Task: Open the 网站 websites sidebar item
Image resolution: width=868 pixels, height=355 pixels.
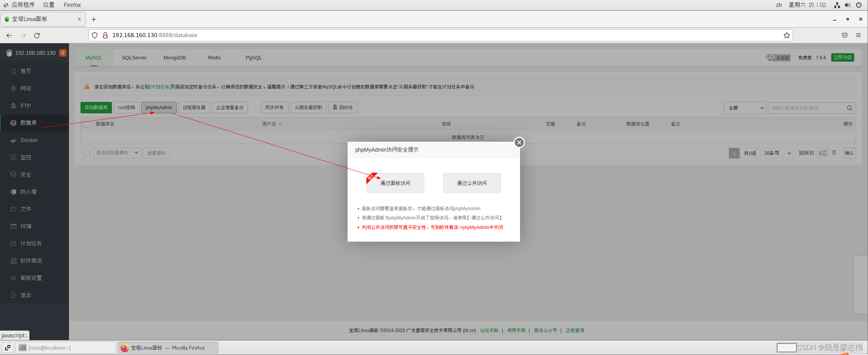Action: pos(34,88)
